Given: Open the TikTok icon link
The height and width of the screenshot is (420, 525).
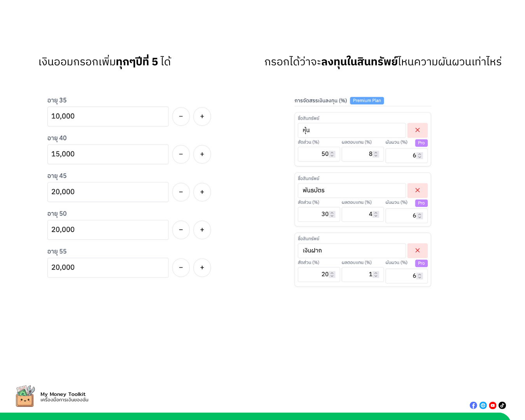Looking at the screenshot, I should pos(502,405).
